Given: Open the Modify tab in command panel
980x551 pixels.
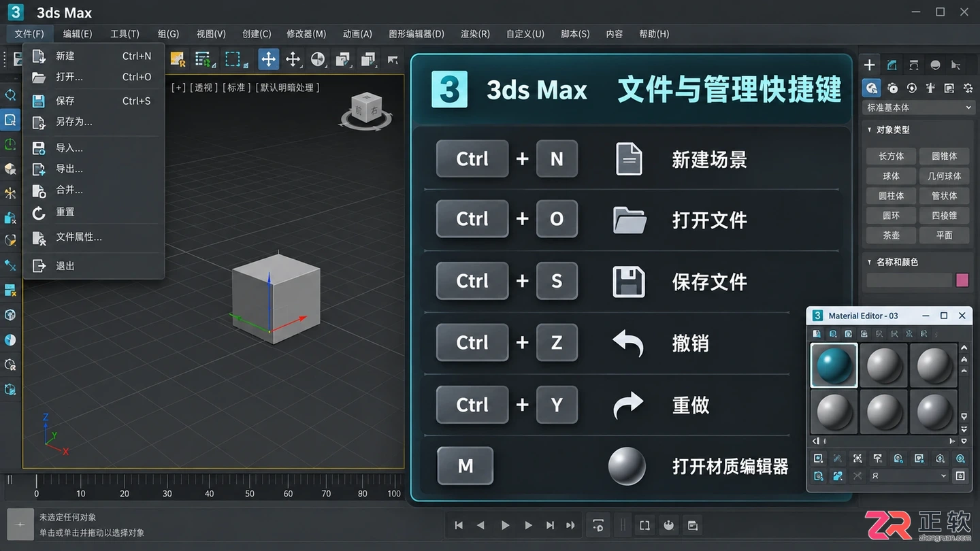Looking at the screenshot, I should [x=892, y=65].
